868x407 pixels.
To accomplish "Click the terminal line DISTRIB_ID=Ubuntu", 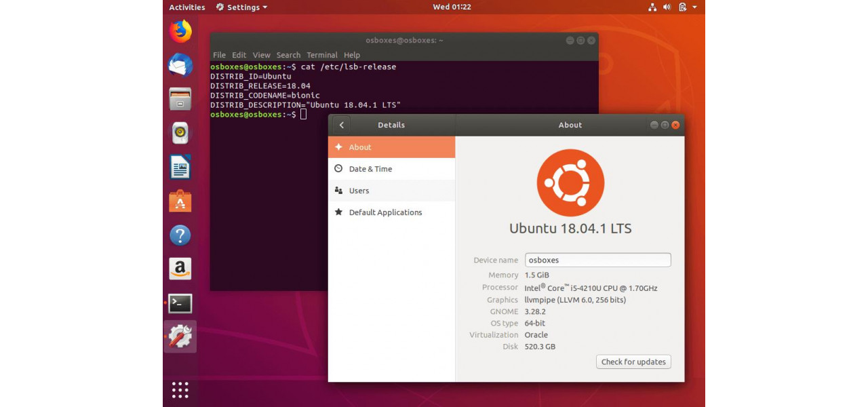I will [x=251, y=77].
